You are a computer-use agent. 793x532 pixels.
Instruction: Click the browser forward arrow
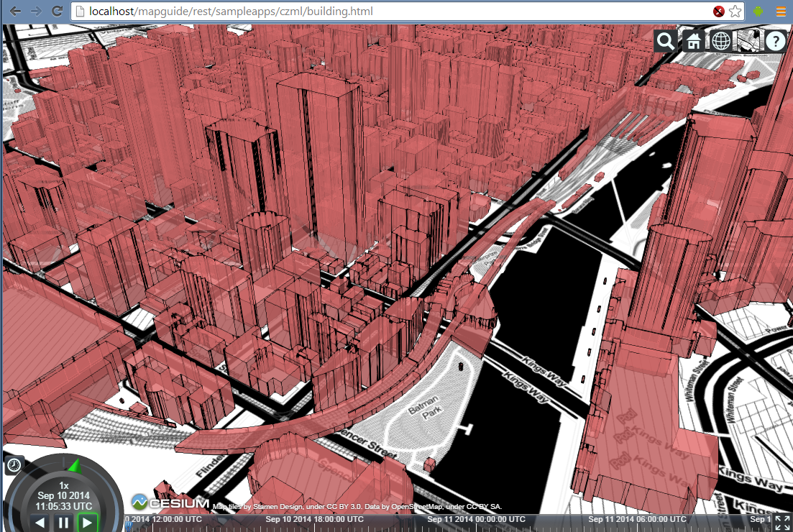click(x=36, y=11)
